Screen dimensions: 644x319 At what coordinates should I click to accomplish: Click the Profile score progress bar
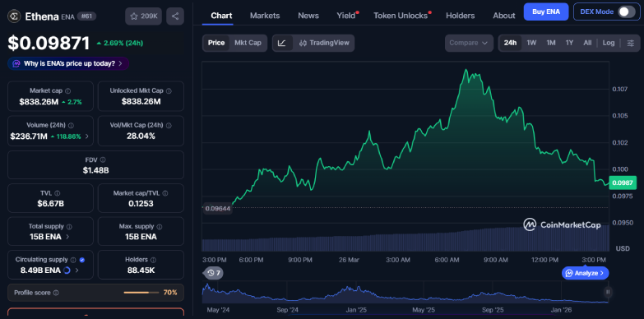click(x=141, y=293)
